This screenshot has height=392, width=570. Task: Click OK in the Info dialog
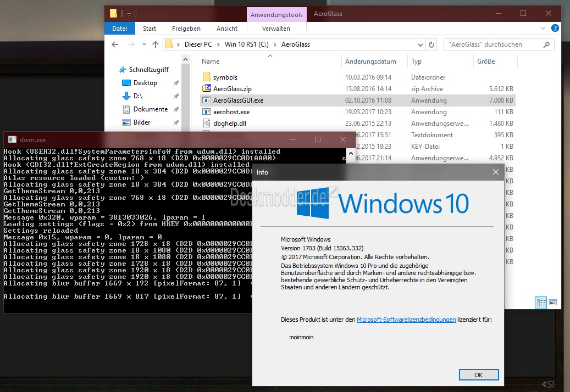[479, 375]
